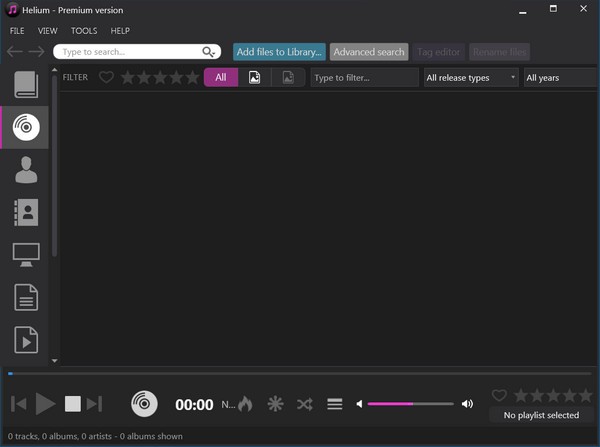Expand the All release types dropdown
600x447 pixels.
point(471,77)
